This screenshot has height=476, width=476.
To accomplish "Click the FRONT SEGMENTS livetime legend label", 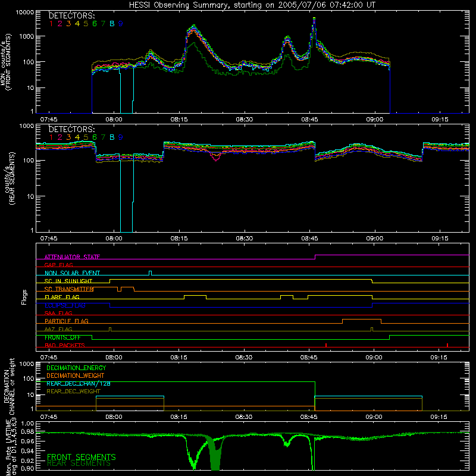I will tap(82, 457).
